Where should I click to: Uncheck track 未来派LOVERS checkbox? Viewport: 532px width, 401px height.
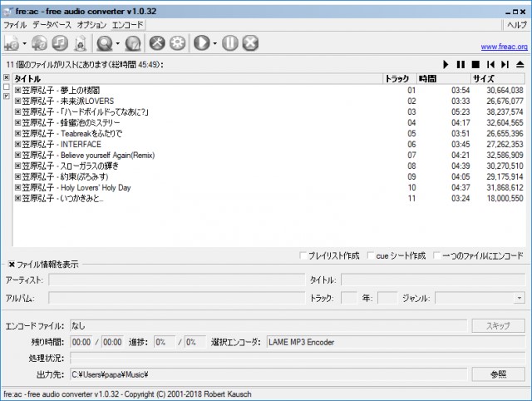[x=18, y=101]
